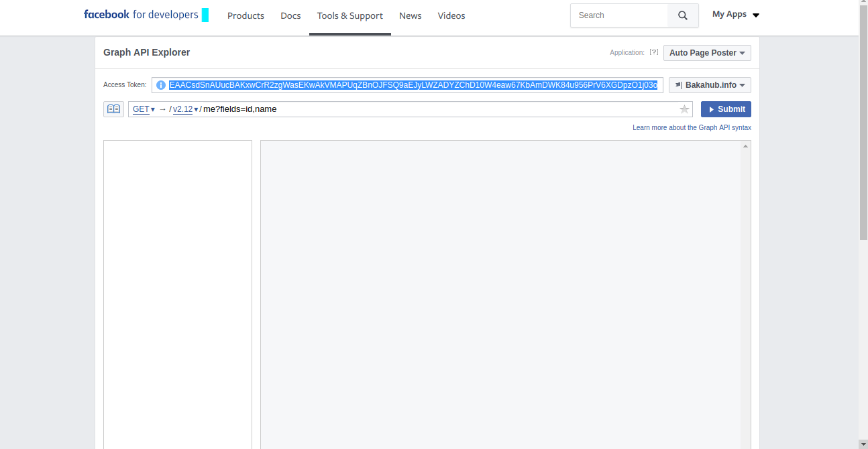The height and width of the screenshot is (449, 868).
Task: Open the Bakahub.info token dropdown
Action: (710, 85)
